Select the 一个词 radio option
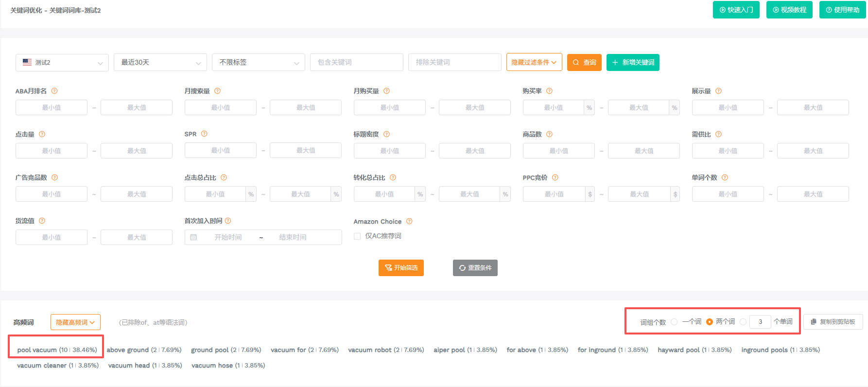Viewport: 868px width, 387px height. tap(674, 322)
